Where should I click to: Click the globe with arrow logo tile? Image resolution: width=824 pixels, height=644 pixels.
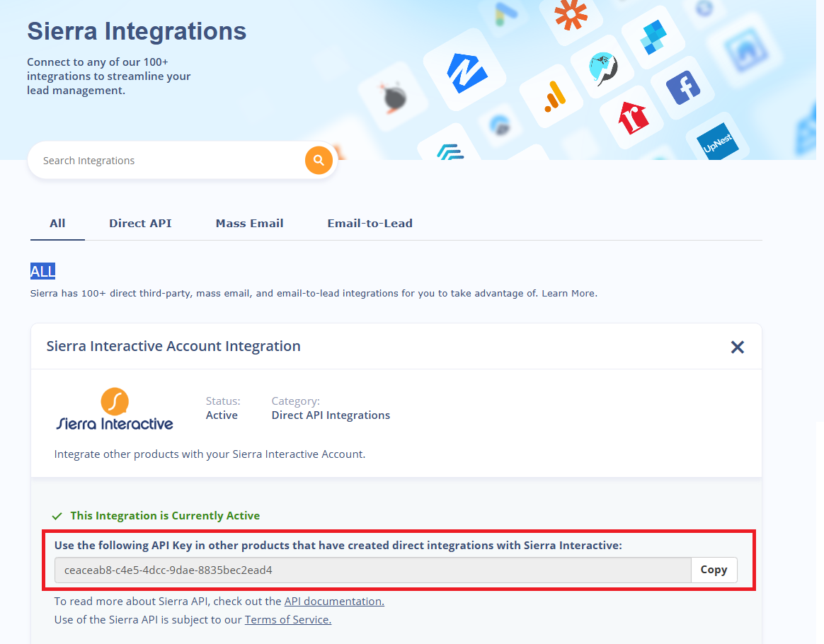(x=603, y=68)
